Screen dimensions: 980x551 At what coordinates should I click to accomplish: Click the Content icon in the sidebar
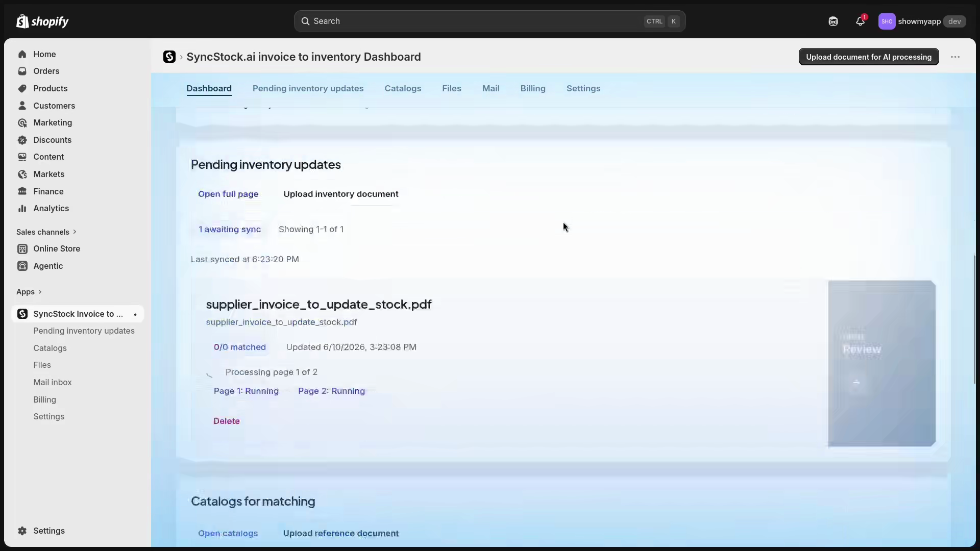click(22, 157)
